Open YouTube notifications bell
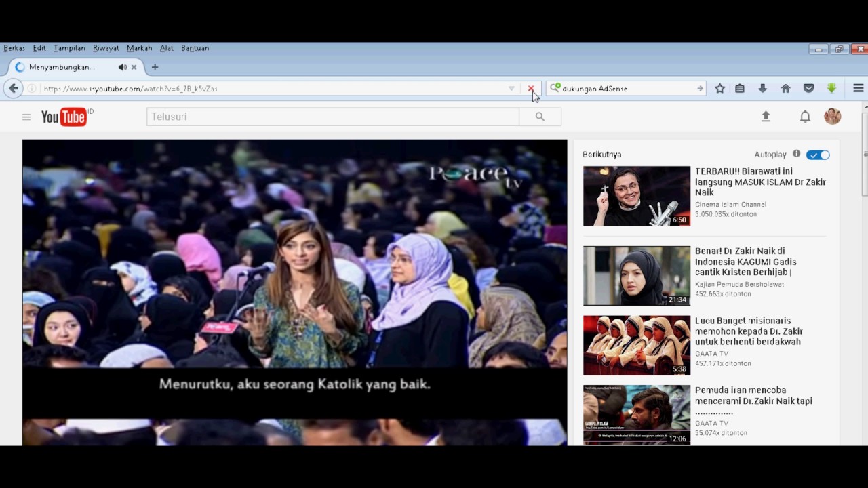The image size is (868, 488). pyautogui.click(x=805, y=117)
